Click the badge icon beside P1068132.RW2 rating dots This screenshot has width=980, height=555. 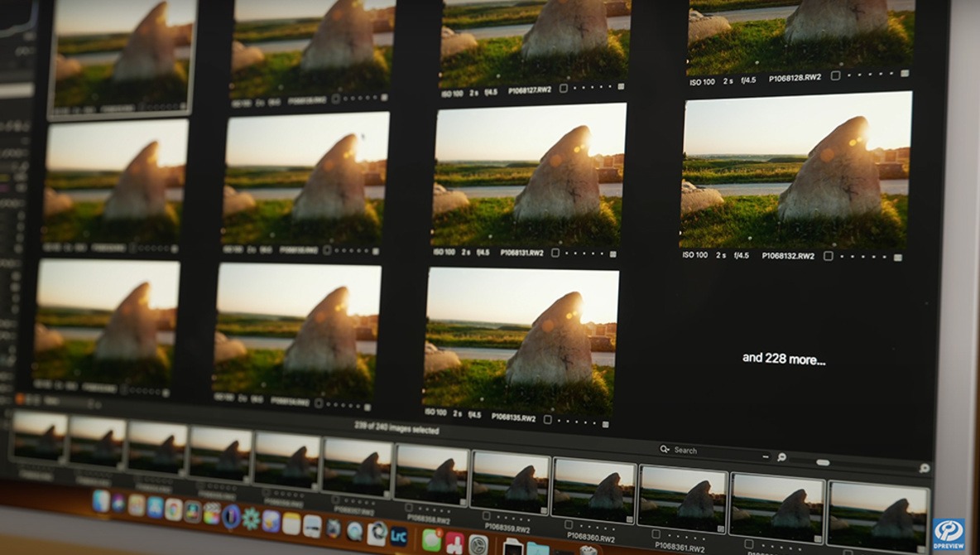click(x=897, y=257)
